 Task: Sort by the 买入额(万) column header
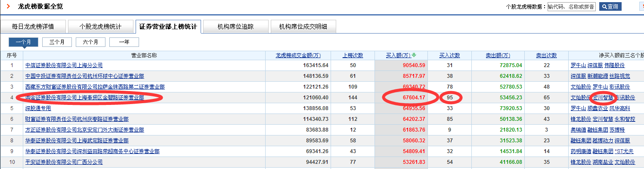coord(398,55)
